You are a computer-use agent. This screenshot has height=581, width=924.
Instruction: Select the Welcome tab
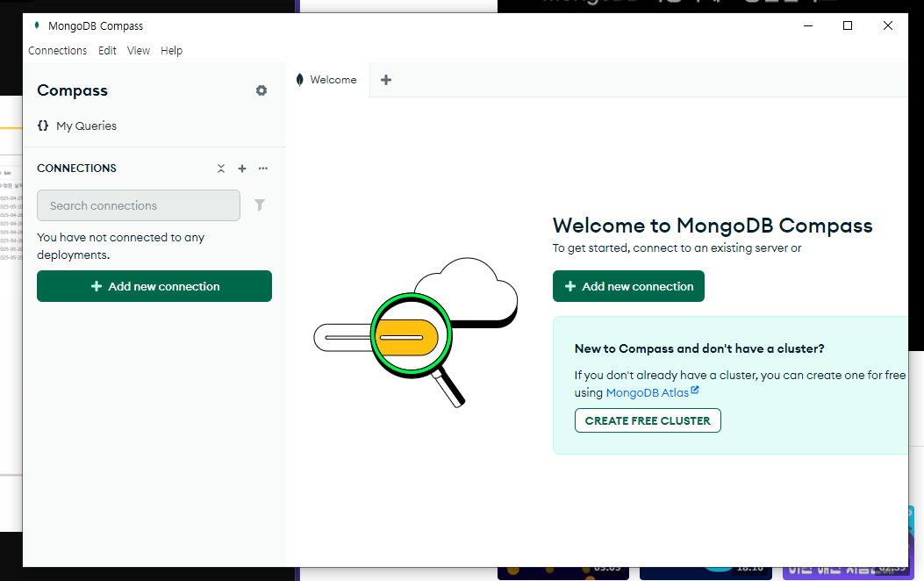[x=327, y=80]
